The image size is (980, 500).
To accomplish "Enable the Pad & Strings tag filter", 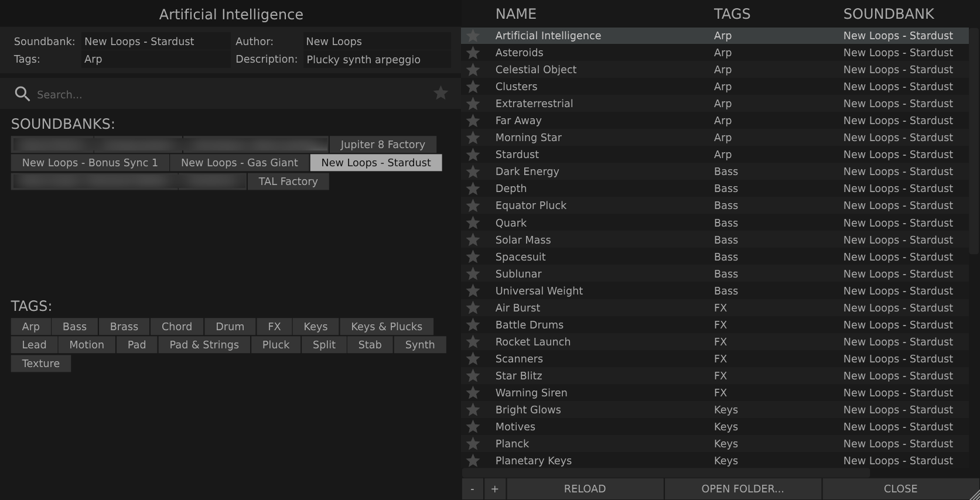I will 204,345.
